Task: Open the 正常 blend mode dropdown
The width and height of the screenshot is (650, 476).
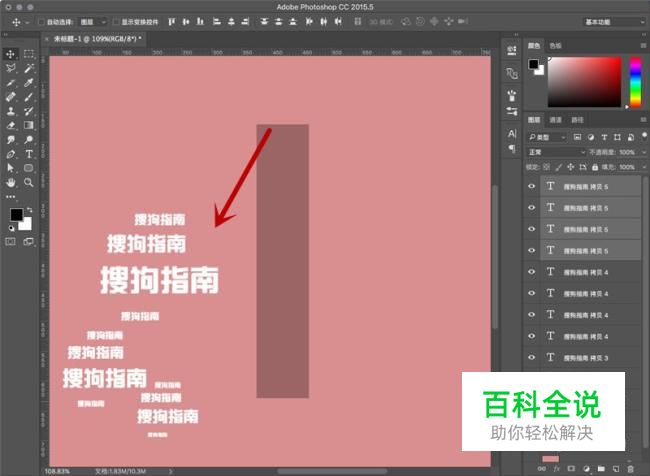Action: point(556,152)
